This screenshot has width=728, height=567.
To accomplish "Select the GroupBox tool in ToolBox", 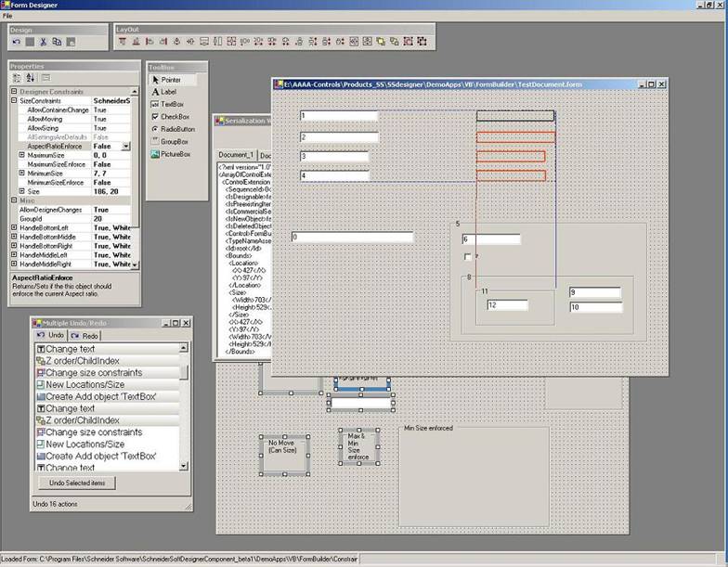I will [x=169, y=141].
